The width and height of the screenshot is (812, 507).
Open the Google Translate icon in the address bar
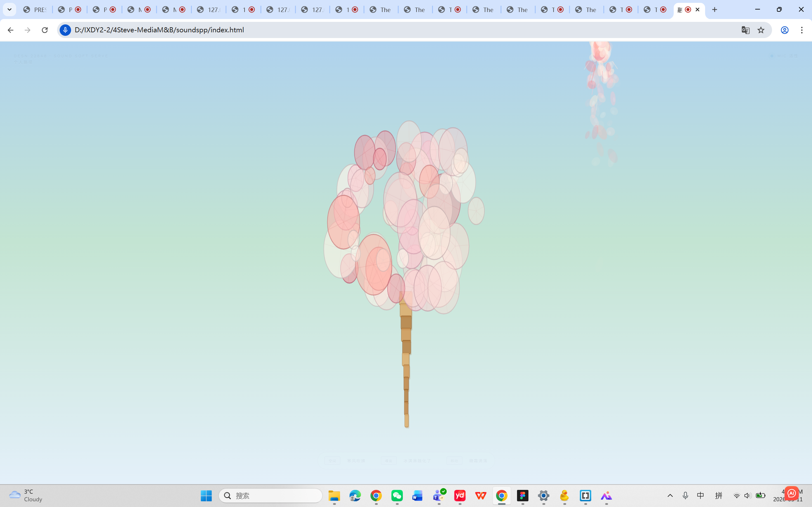(746, 30)
